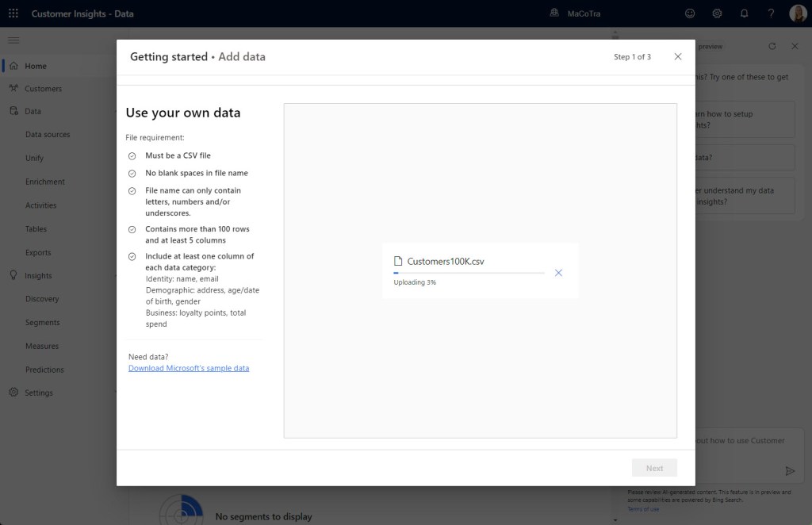Viewport: 812px width, 525px height.
Task: Open the notifications bell icon
Action: coord(744,13)
